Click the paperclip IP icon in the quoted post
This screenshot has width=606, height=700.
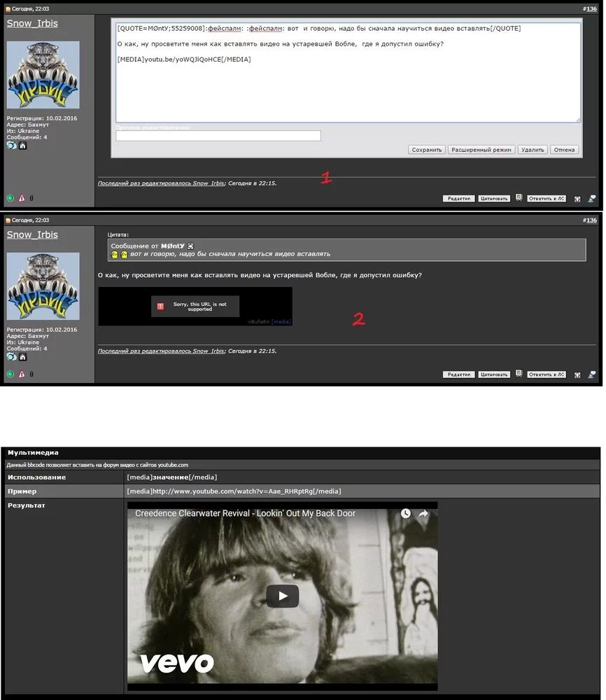click(x=31, y=374)
